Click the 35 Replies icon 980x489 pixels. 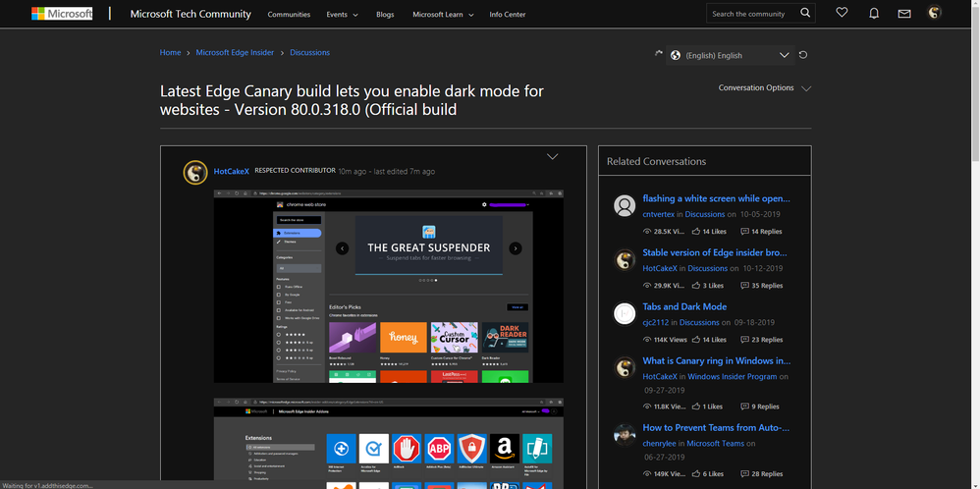[744, 286]
